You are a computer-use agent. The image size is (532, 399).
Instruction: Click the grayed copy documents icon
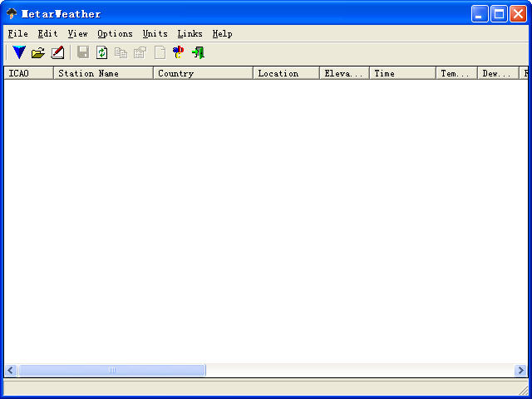pos(121,53)
